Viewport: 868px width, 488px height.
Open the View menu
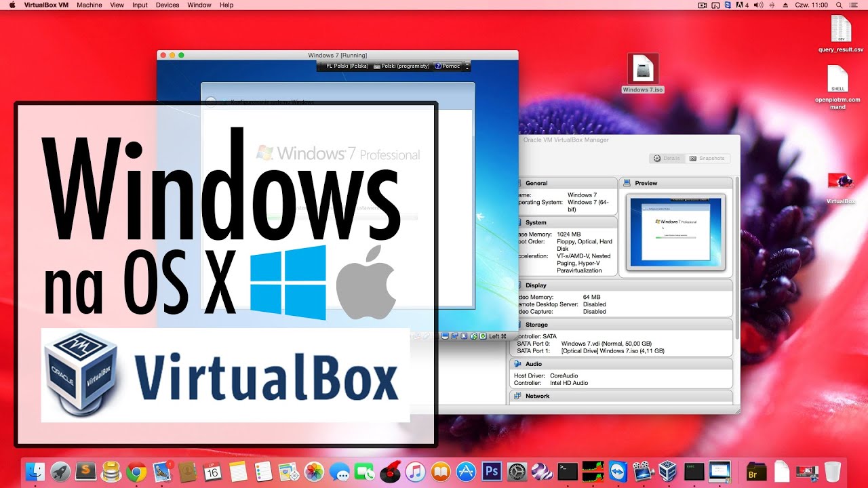[117, 5]
